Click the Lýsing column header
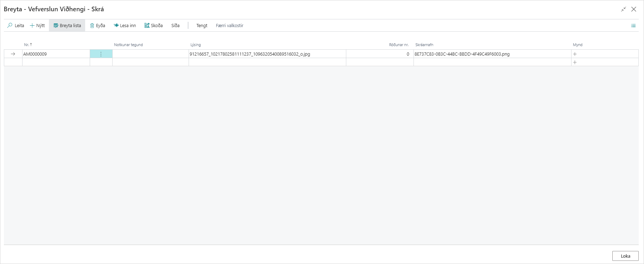The height and width of the screenshot is (264, 644). pos(196,45)
